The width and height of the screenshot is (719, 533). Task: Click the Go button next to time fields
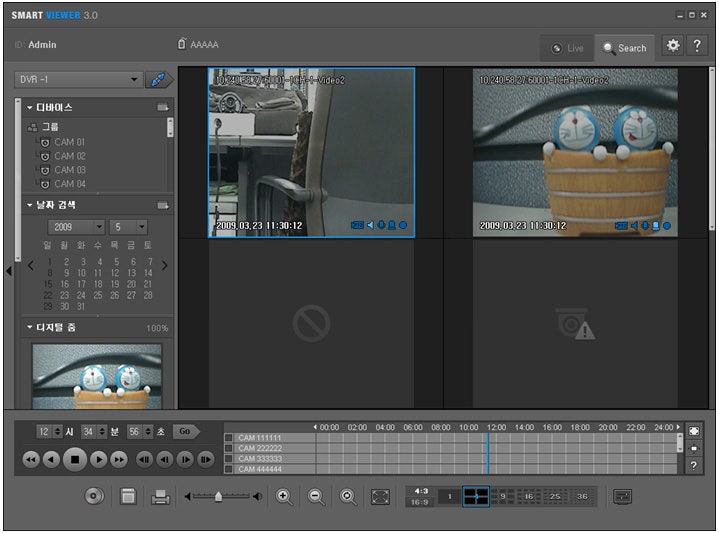tap(184, 431)
